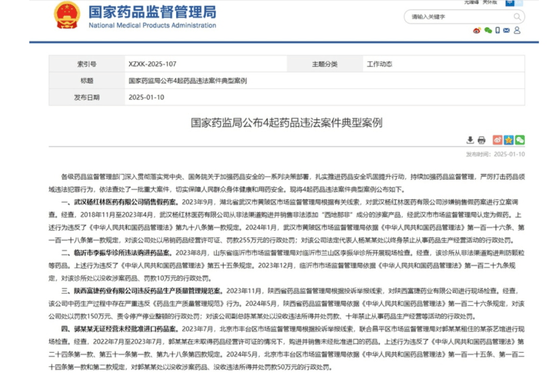Click the national emblem logo
559x392 pixels.
pyautogui.click(x=67, y=15)
